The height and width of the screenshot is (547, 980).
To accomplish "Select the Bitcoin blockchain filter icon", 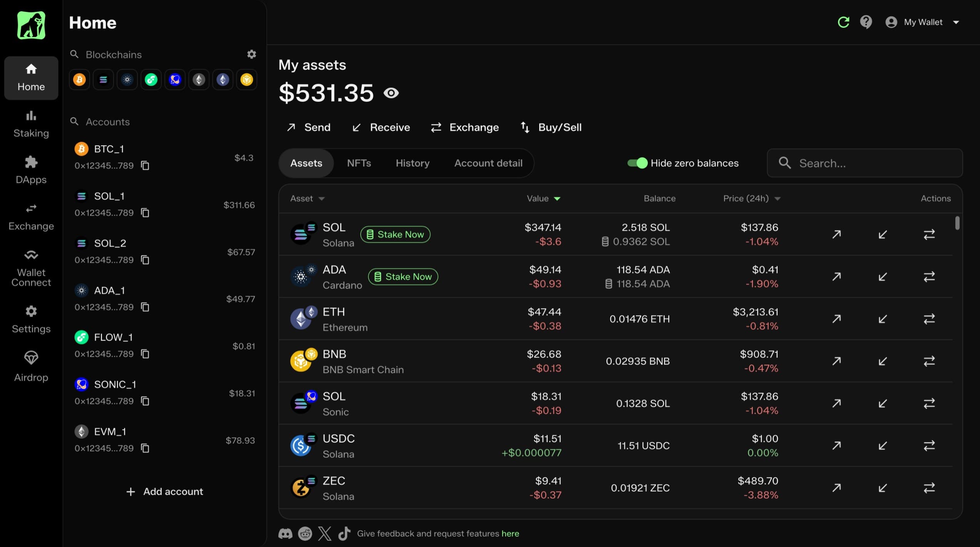I will (79, 79).
